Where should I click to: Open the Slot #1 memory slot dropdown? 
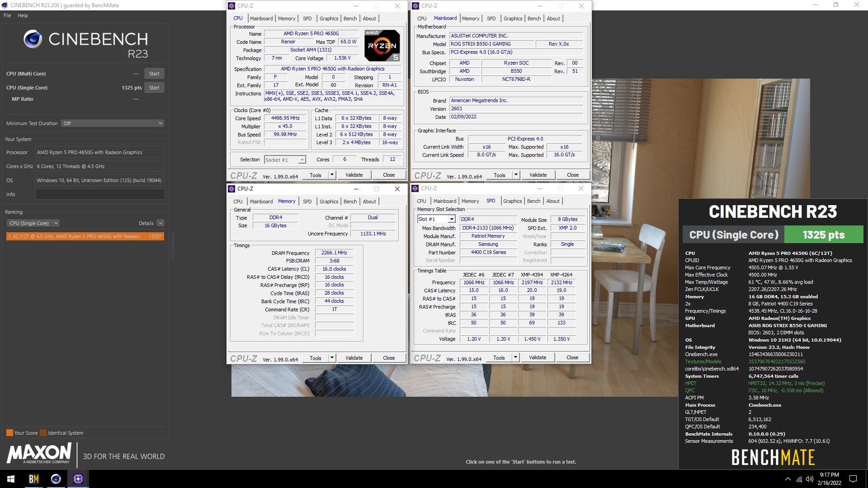coord(436,219)
